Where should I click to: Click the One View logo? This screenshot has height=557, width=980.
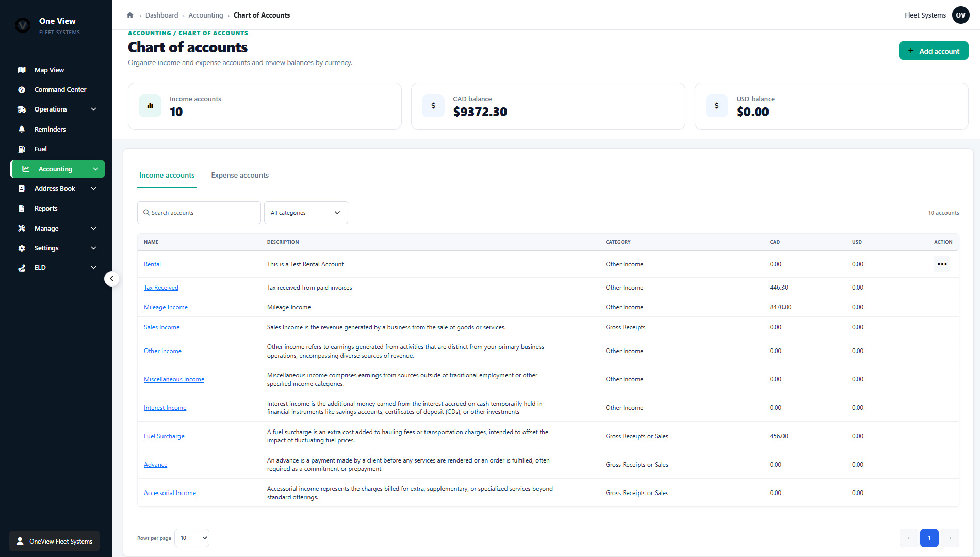(x=23, y=25)
